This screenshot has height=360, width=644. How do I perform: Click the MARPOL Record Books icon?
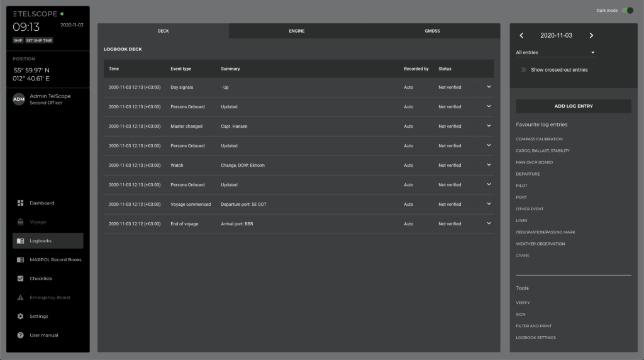[x=20, y=259]
